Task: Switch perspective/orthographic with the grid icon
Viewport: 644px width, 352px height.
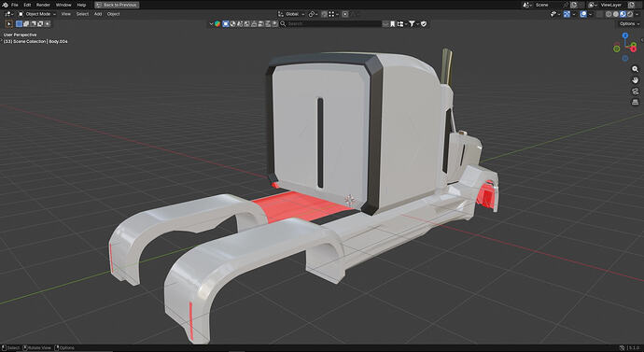Action: [635, 102]
